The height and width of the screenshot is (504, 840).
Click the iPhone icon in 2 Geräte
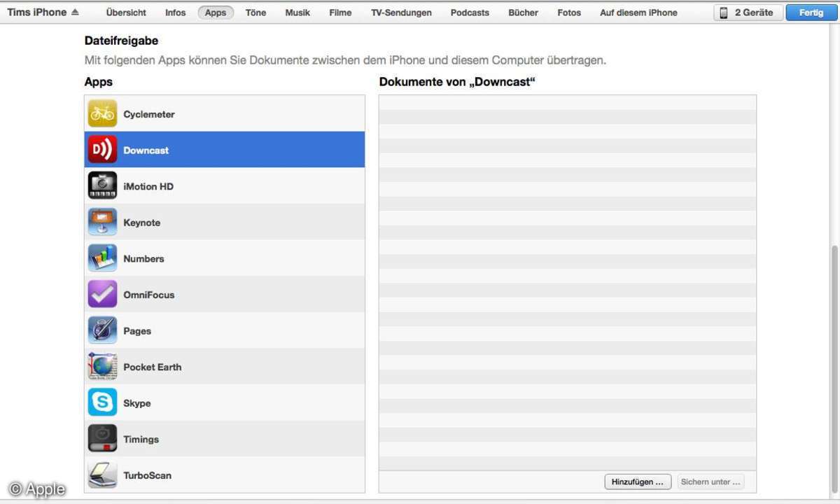coord(724,13)
